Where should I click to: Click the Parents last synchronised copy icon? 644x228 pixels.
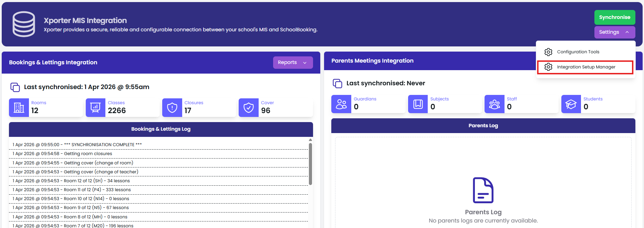pyautogui.click(x=337, y=84)
